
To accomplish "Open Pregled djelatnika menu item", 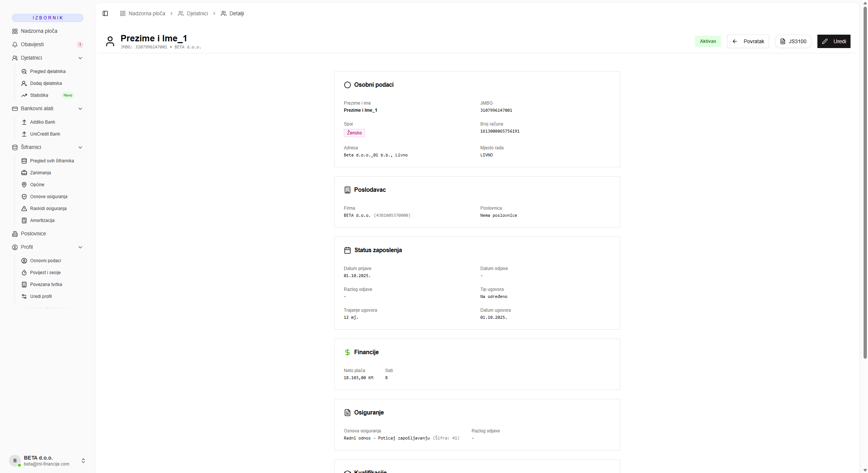I will coord(48,72).
